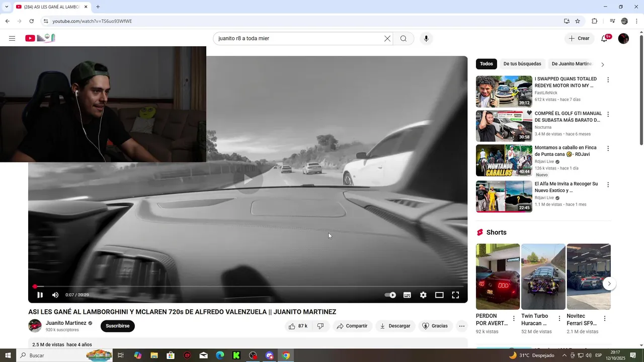Open Montamos a caballo video thumbnail
The image size is (644, 362).
[504, 160]
